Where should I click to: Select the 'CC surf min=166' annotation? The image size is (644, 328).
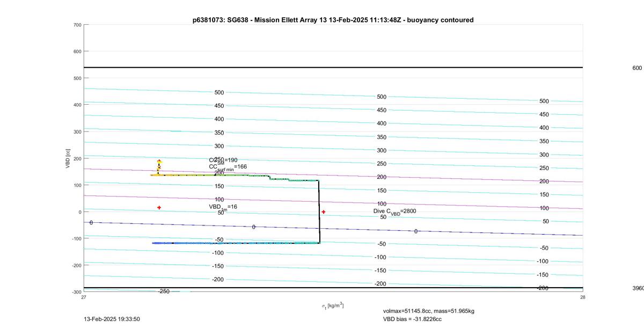pyautogui.click(x=228, y=167)
